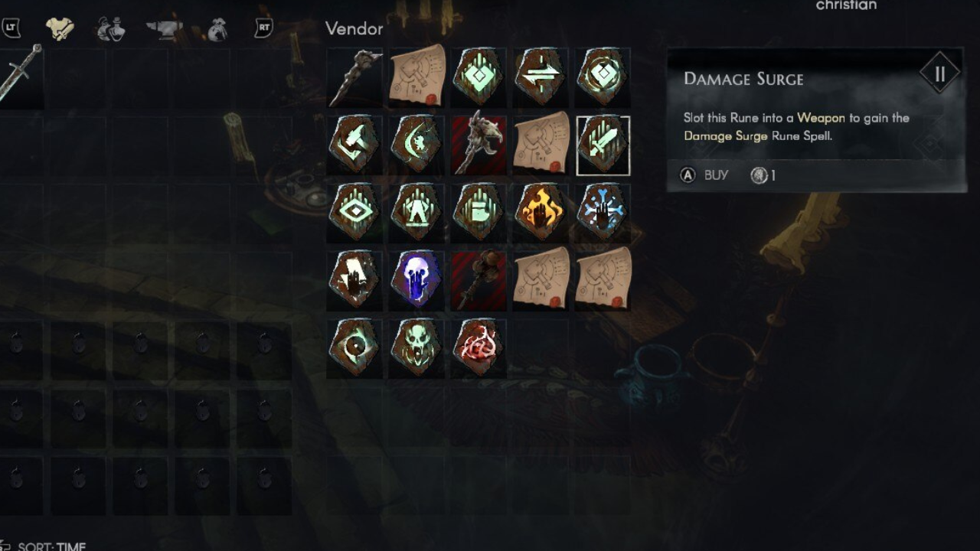Choose the red triple-swirl rune
Screen dimensions: 980x551
click(x=479, y=347)
